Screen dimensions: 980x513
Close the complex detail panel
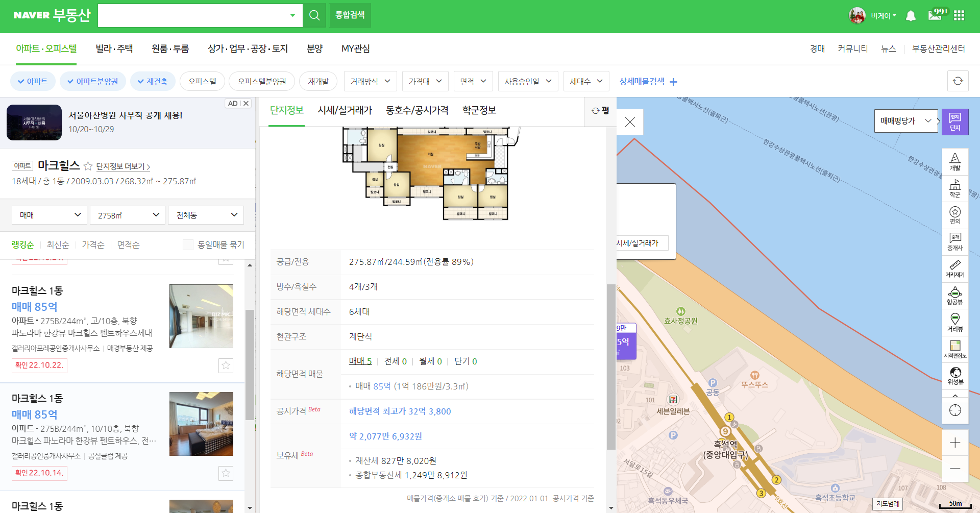(x=630, y=122)
